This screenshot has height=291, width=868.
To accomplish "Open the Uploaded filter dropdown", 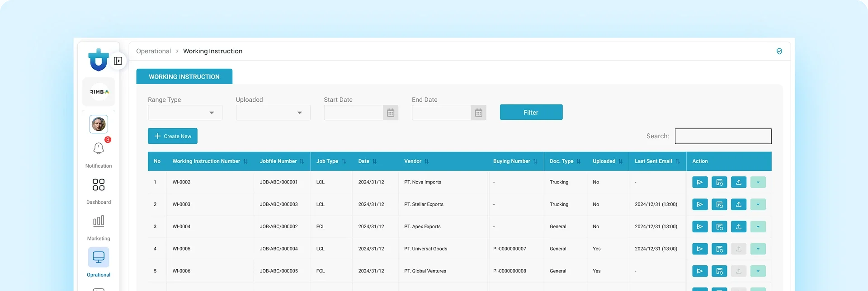I will click(273, 113).
